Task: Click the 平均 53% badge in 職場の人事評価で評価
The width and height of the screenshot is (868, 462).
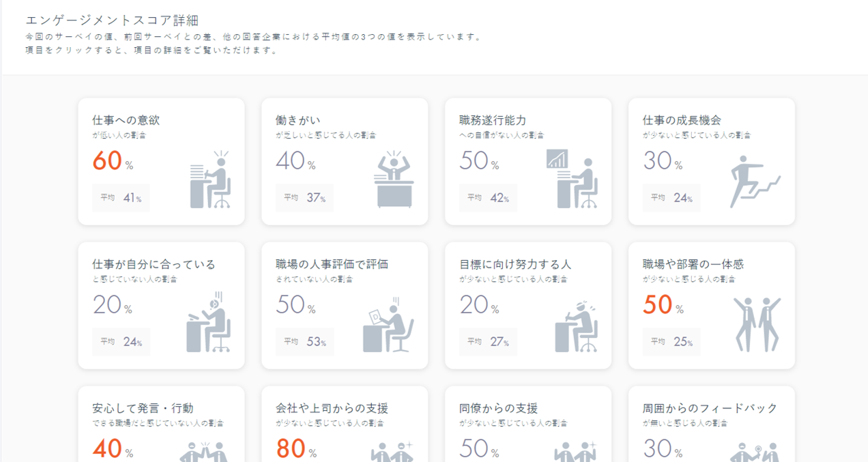Action: (x=304, y=342)
